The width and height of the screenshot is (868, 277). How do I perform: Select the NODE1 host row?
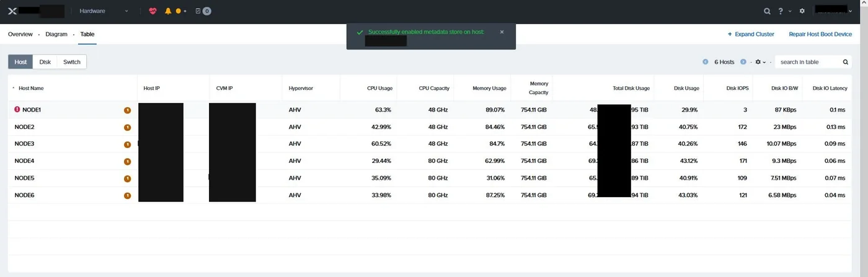(x=430, y=110)
